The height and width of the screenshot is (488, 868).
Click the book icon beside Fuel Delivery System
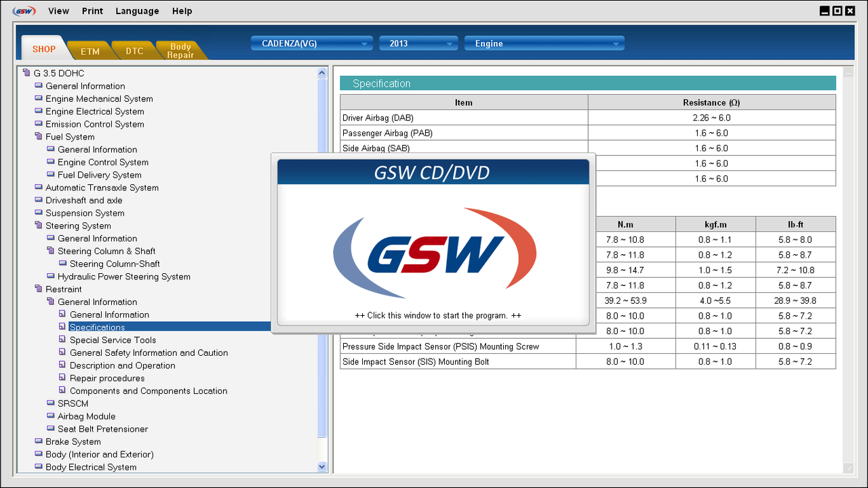pyautogui.click(x=51, y=175)
